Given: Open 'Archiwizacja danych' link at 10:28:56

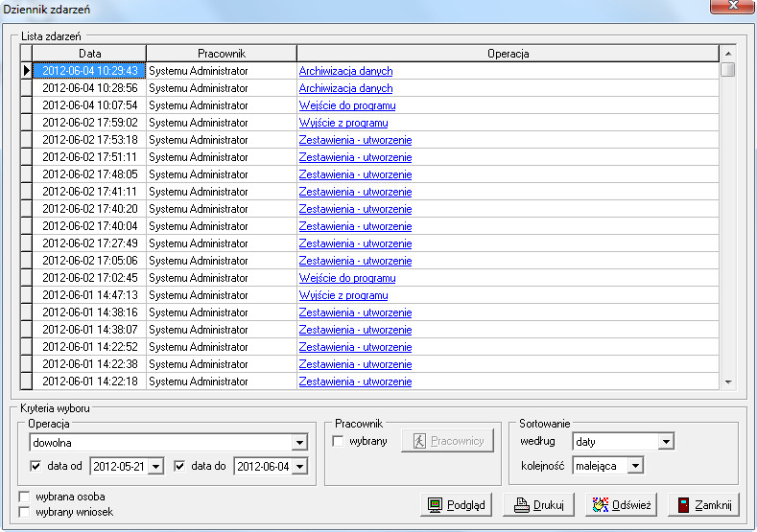Looking at the screenshot, I should pyautogui.click(x=345, y=88).
